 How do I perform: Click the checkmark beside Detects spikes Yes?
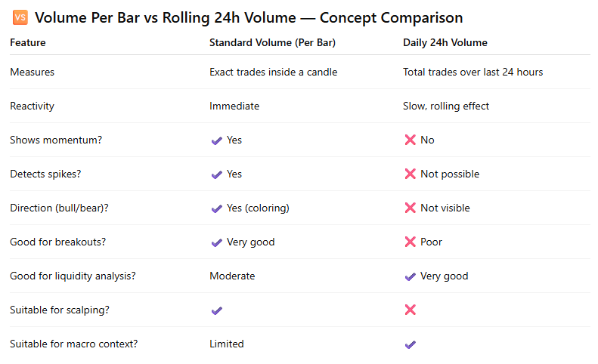tap(216, 174)
